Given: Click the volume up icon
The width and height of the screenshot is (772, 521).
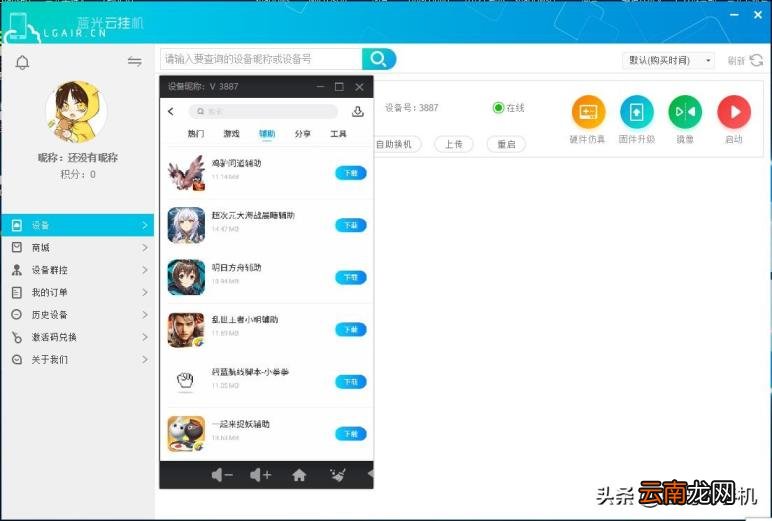Looking at the screenshot, I should click(x=260, y=475).
